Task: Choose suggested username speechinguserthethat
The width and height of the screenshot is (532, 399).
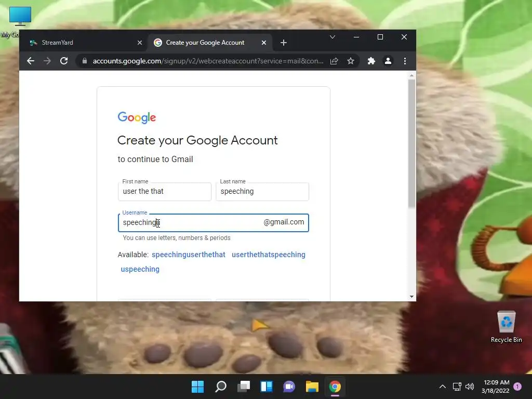Action: pyautogui.click(x=188, y=255)
